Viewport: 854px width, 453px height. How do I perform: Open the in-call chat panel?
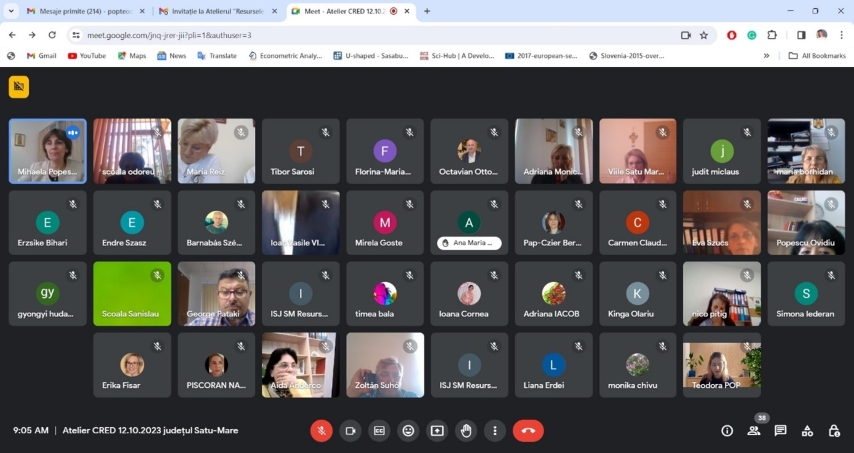pyautogui.click(x=780, y=430)
